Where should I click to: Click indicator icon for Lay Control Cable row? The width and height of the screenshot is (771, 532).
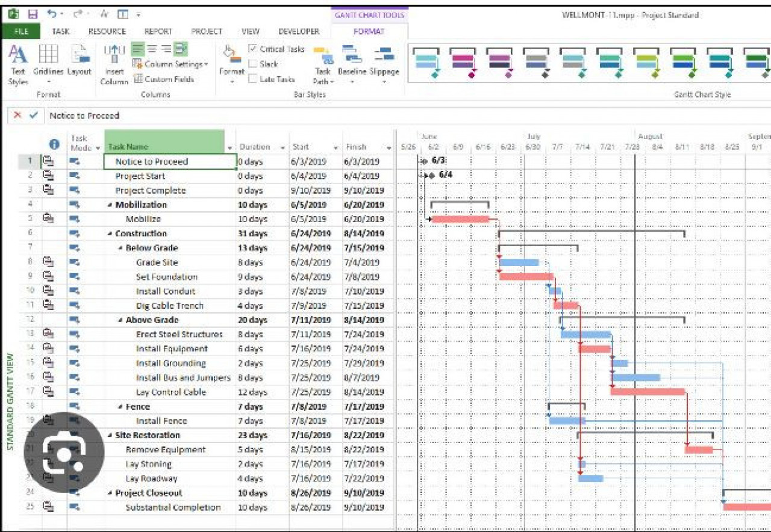(x=48, y=392)
